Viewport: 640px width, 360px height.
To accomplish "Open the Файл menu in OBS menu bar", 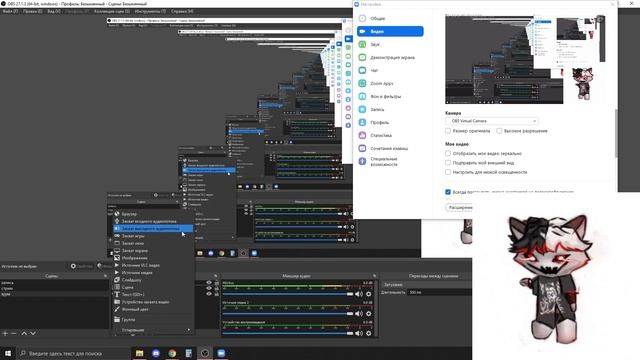I will point(10,11).
